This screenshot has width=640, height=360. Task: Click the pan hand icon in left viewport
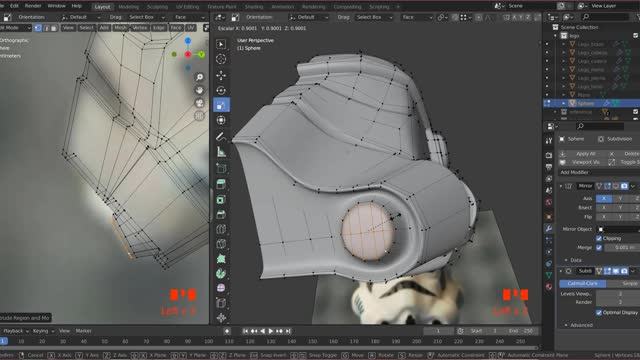199,90
